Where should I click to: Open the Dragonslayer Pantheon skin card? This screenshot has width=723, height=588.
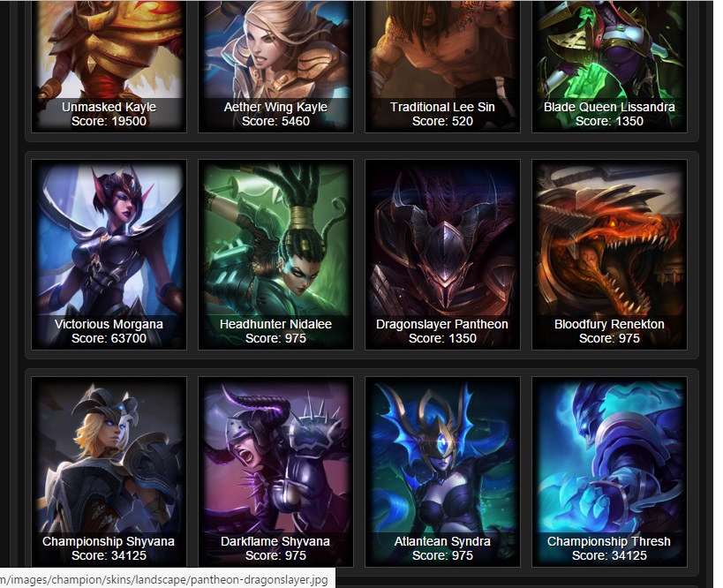point(442,254)
